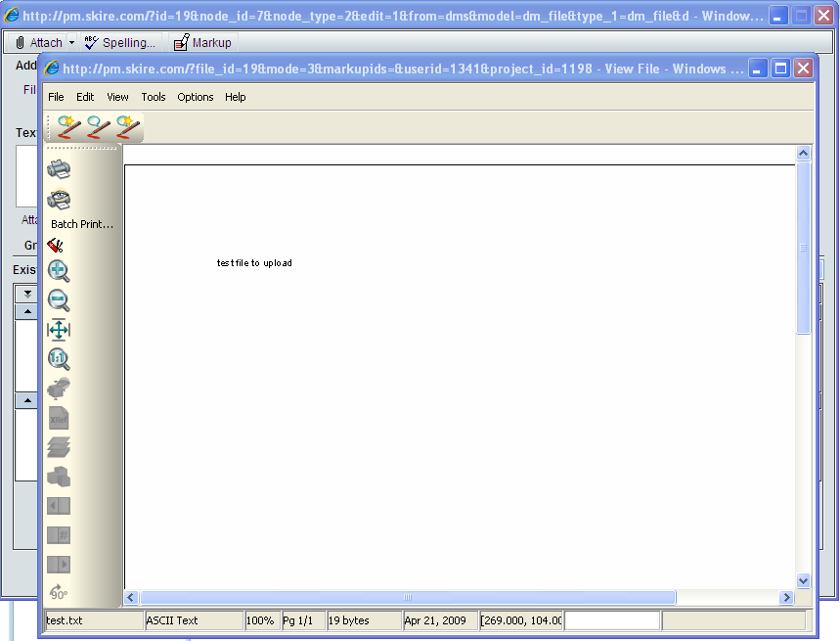This screenshot has width=840, height=641.
Task: Click the empty input field in the status bar
Action: coord(612,620)
